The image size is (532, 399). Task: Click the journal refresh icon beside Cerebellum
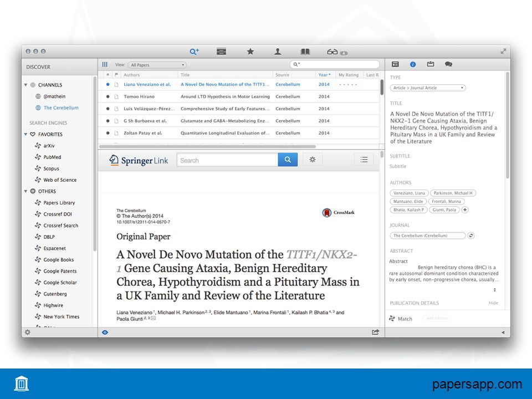pyautogui.click(x=471, y=236)
